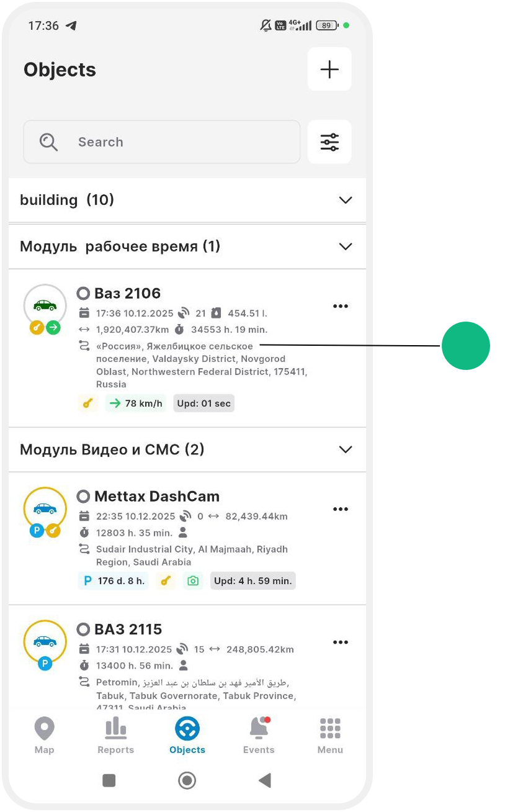Toggle status circle next to ВАЗ 2115

(83, 629)
